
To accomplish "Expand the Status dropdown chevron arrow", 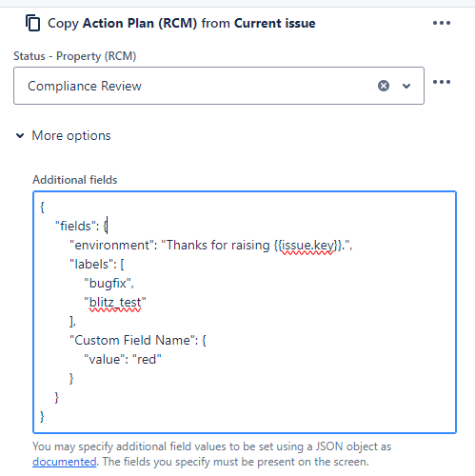I will [406, 86].
